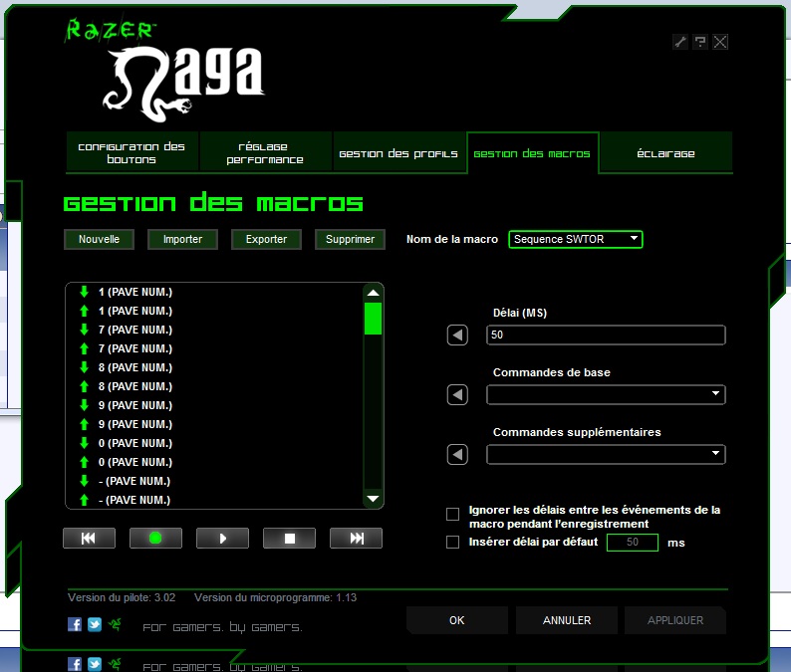The image size is (791, 672).
Task: Click scrollbar up arrow in macro list
Action: [373, 293]
